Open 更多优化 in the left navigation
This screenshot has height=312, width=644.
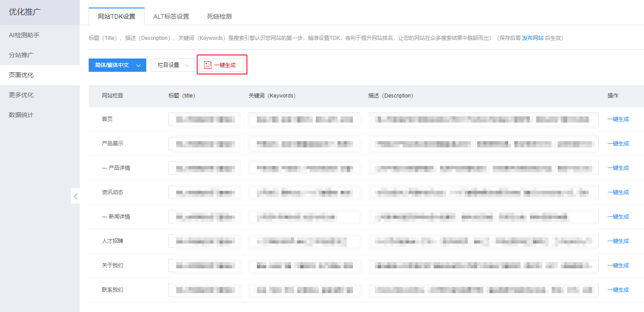click(x=26, y=94)
